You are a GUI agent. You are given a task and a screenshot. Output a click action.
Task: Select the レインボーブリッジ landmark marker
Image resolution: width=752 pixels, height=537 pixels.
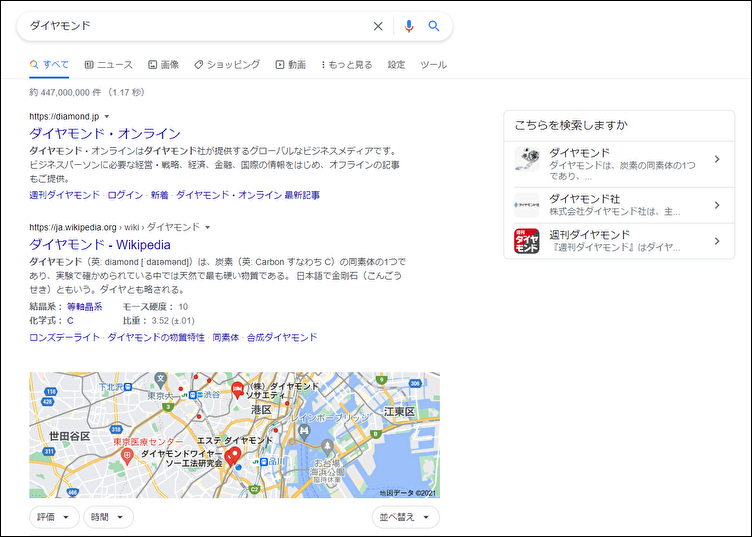(304, 432)
